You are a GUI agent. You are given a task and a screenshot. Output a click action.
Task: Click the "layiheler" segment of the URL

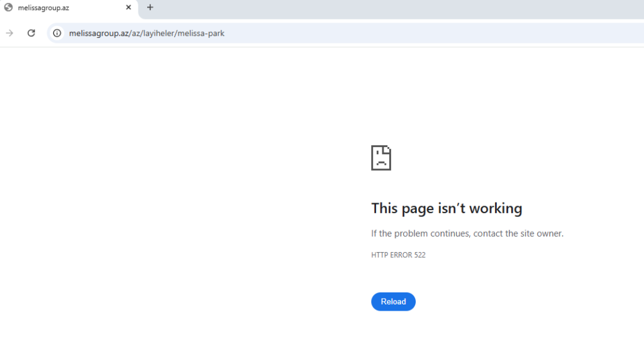158,33
